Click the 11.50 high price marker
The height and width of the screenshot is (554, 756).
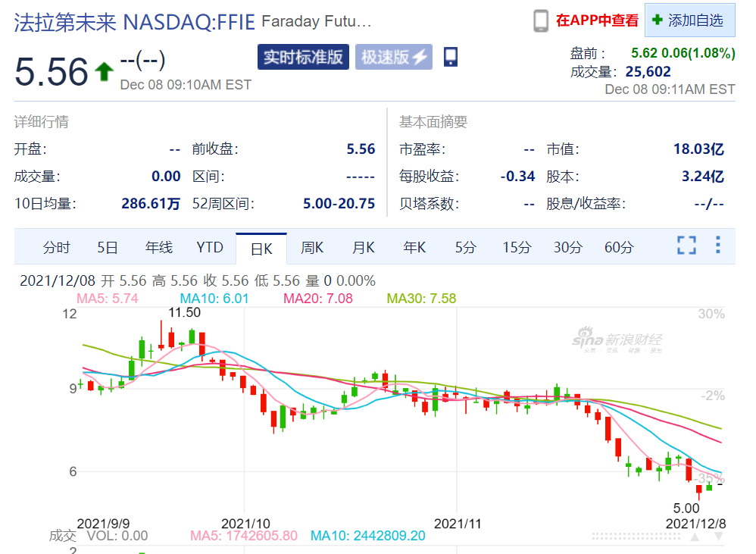click(184, 312)
